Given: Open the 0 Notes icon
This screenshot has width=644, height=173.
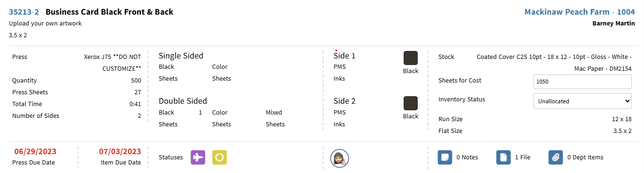Looking at the screenshot, I should (x=445, y=157).
